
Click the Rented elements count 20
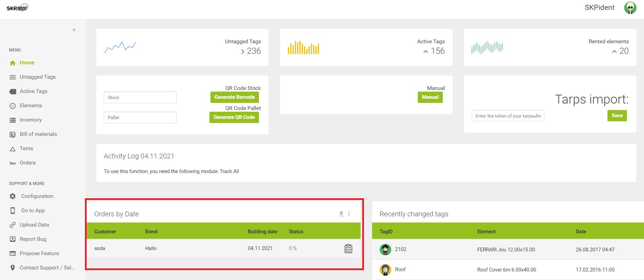(624, 51)
